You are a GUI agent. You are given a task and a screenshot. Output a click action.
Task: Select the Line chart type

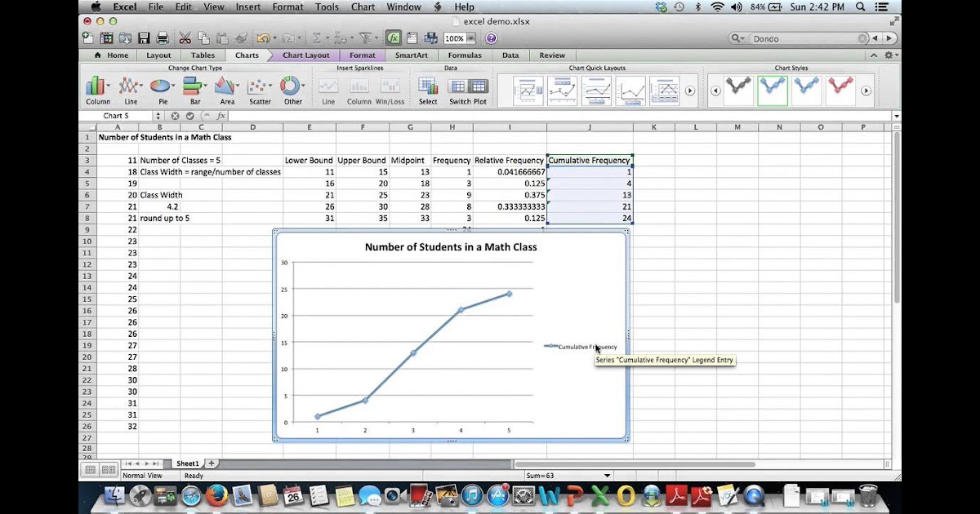click(x=131, y=91)
